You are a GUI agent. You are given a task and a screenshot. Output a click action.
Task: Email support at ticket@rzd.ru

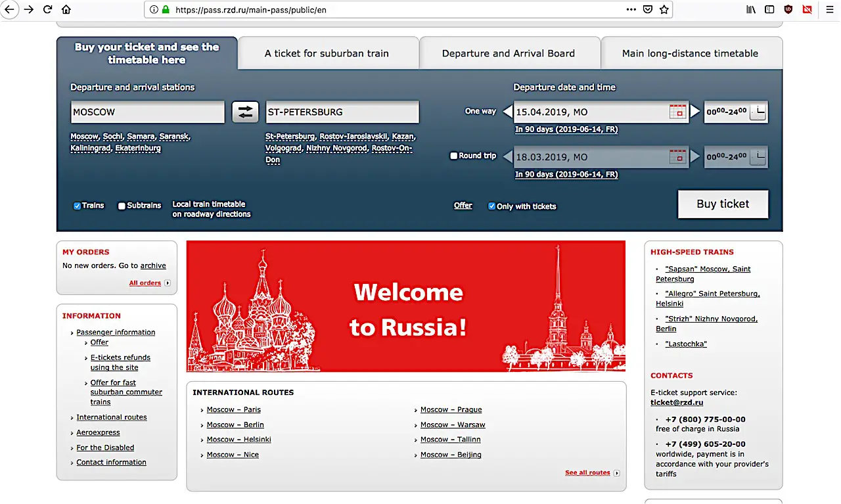click(x=677, y=403)
